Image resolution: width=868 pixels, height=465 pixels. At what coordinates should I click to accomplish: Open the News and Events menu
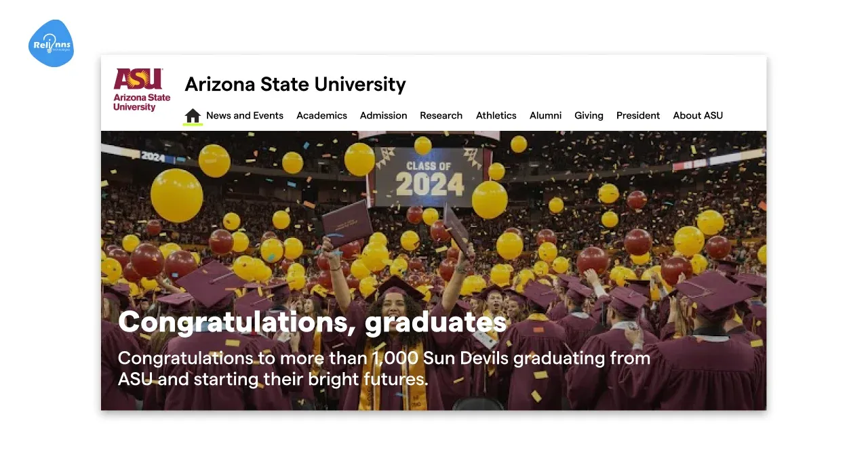(x=245, y=115)
